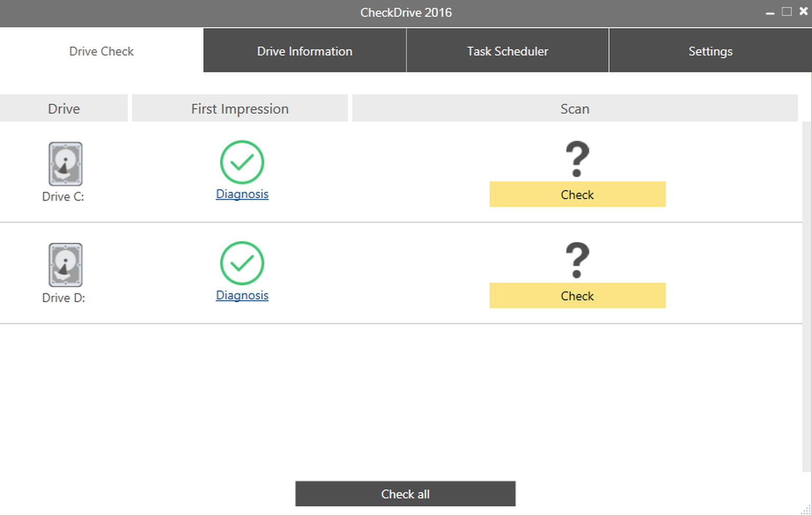The image size is (812, 516).
Task: Go to the Task Scheduler tab
Action: (x=507, y=51)
